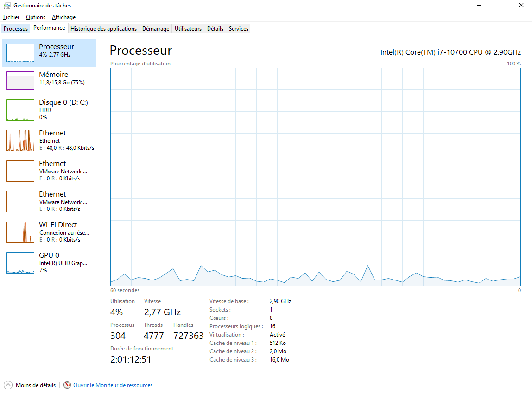Collapse view with the Moins de détails chevron
The image size is (532, 395).
8,385
